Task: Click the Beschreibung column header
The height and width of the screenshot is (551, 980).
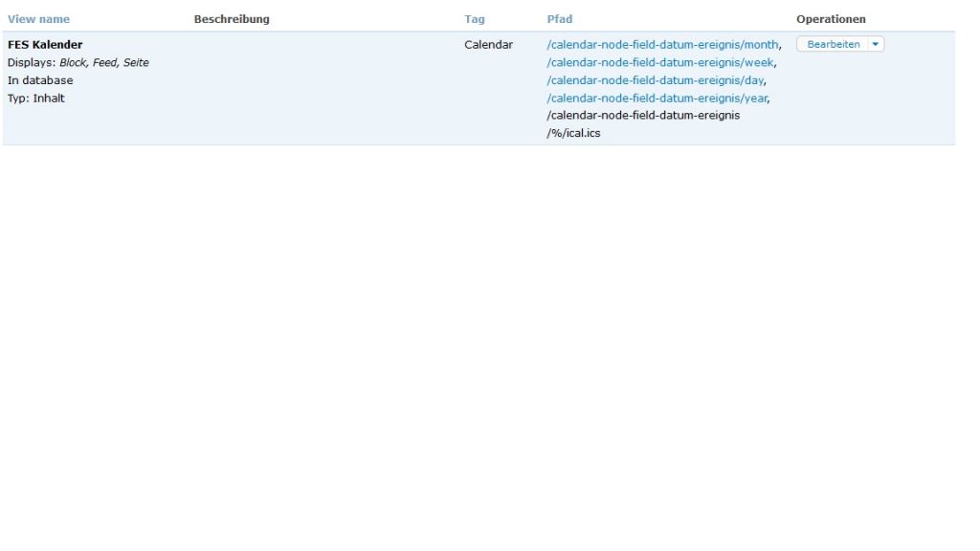Action: click(x=231, y=19)
